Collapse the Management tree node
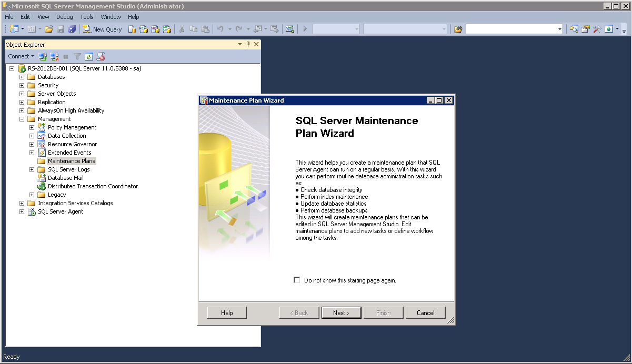The height and width of the screenshot is (364, 632). click(x=22, y=119)
